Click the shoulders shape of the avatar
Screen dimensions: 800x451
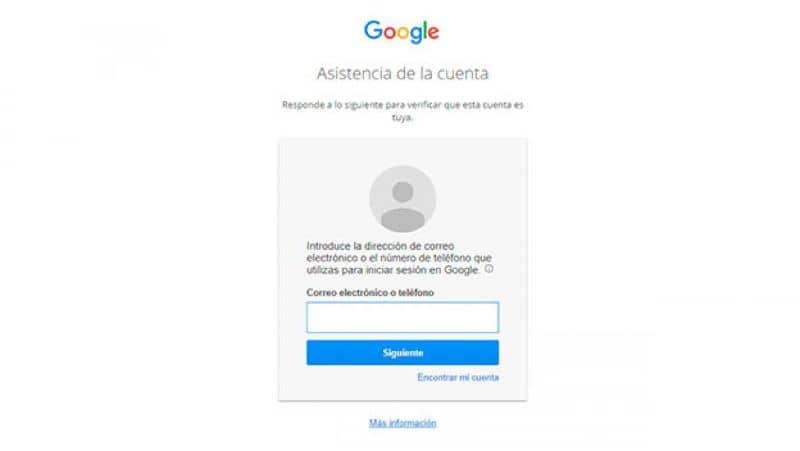pos(403,220)
